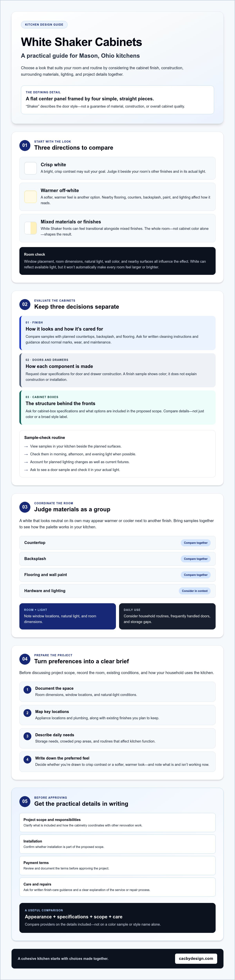Open the cacbydesign.com link
Viewport: 235px width, 980px height.
pos(196,958)
